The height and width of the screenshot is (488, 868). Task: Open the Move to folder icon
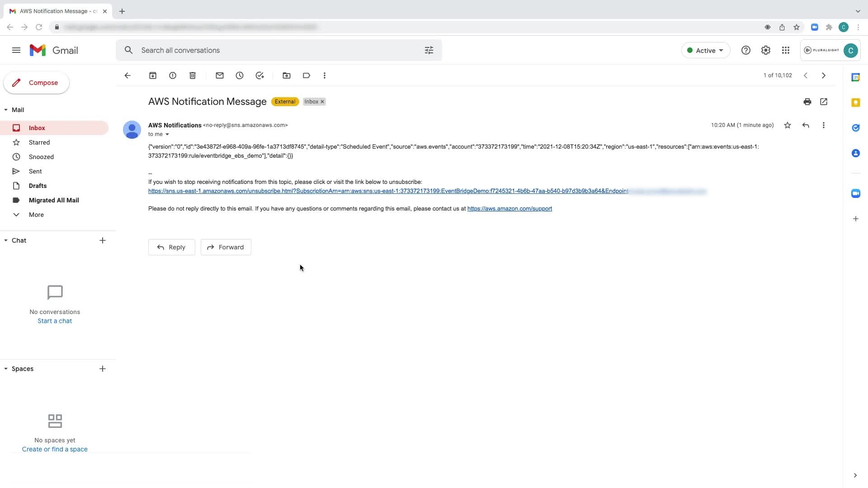pyautogui.click(x=287, y=75)
